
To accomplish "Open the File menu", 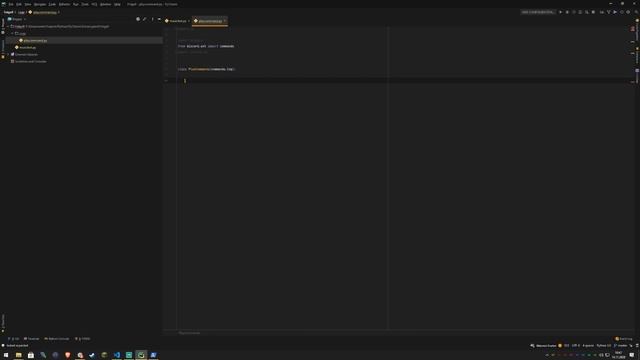I will (11, 4).
